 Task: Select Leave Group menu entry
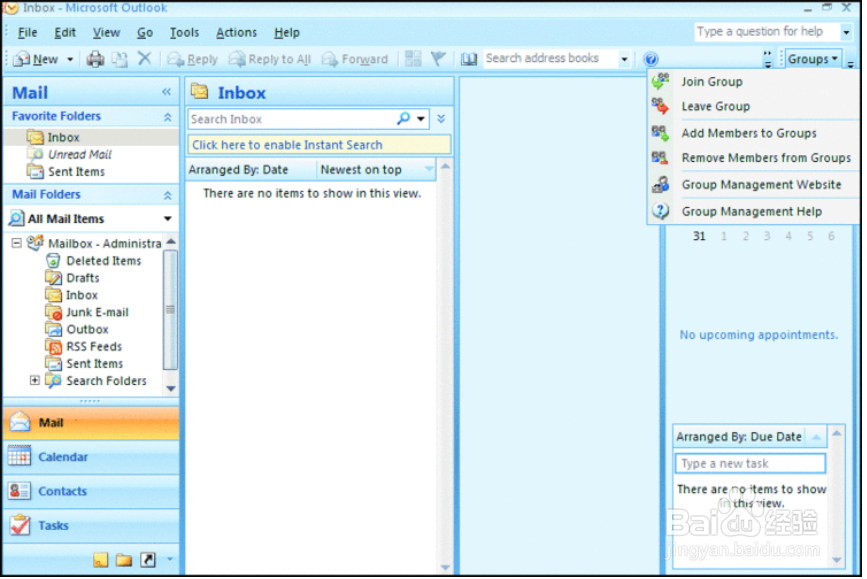[x=753, y=106]
